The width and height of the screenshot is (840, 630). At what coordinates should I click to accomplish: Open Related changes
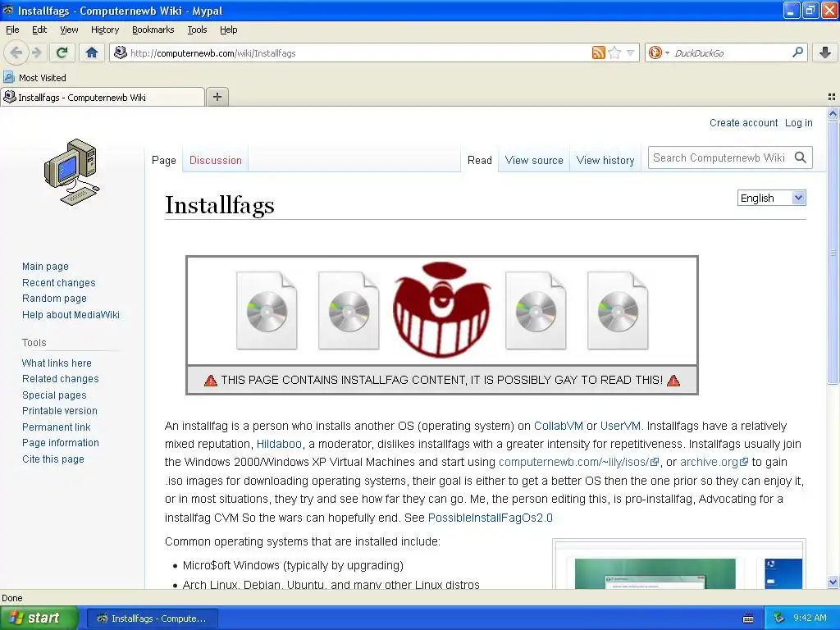(x=61, y=379)
